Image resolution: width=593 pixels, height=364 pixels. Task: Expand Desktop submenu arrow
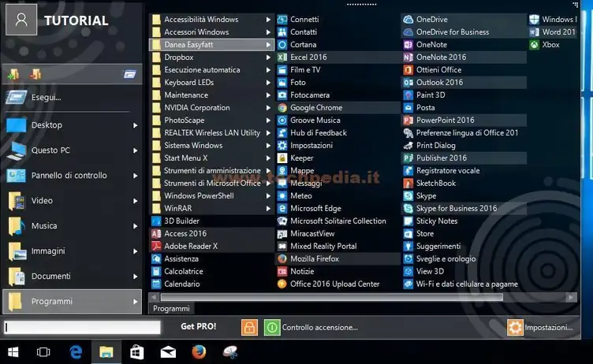[x=135, y=125]
